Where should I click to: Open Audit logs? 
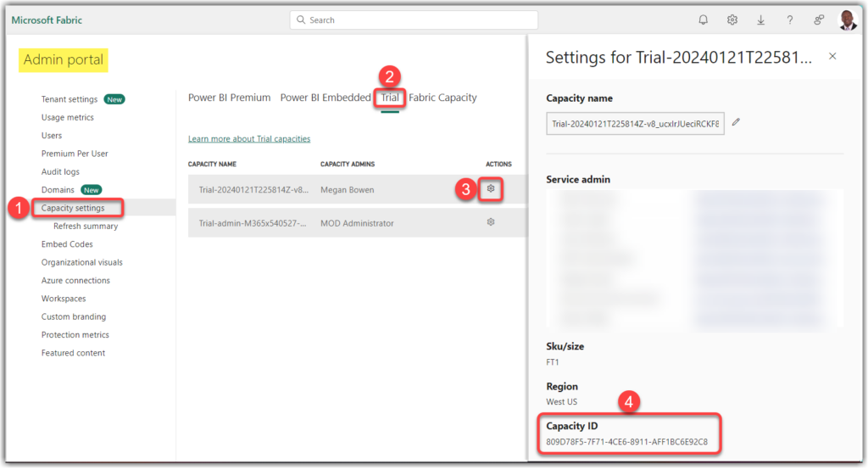tap(60, 172)
